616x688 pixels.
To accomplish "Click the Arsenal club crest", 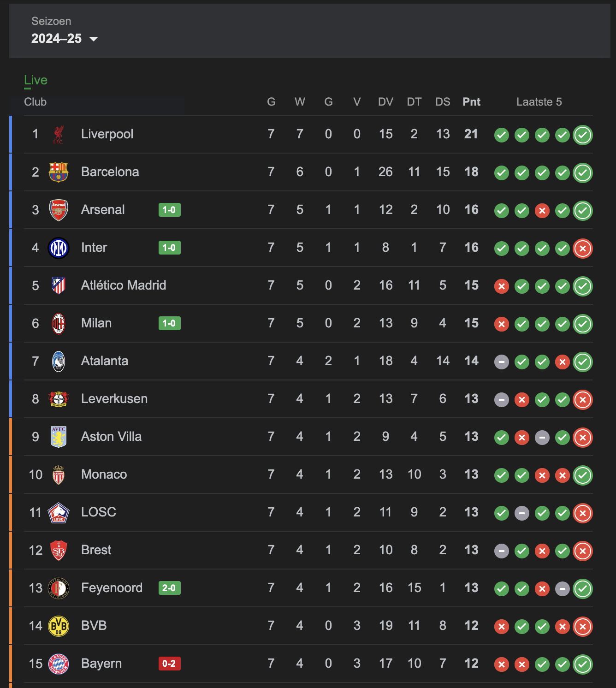I will 59,210.
